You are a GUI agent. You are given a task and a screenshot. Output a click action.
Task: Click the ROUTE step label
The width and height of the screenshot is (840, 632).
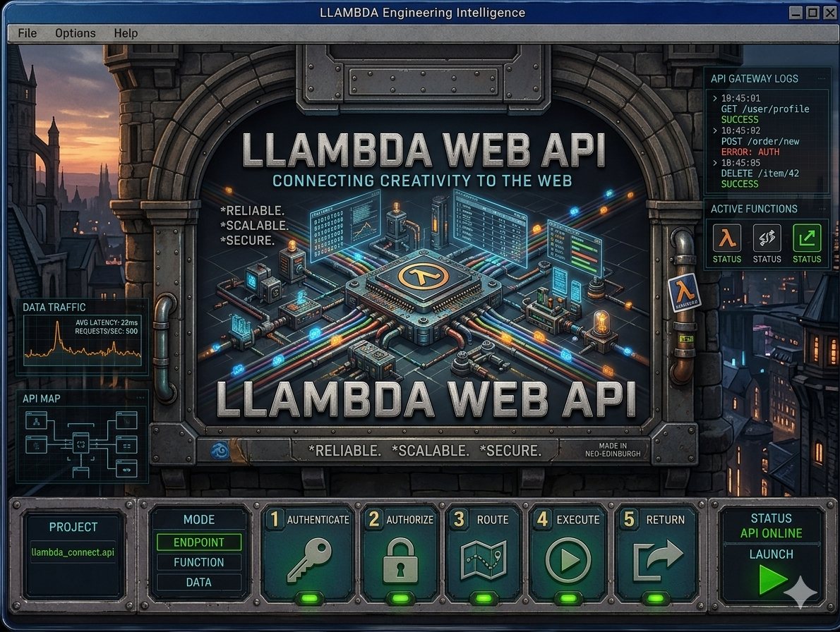coord(493,520)
